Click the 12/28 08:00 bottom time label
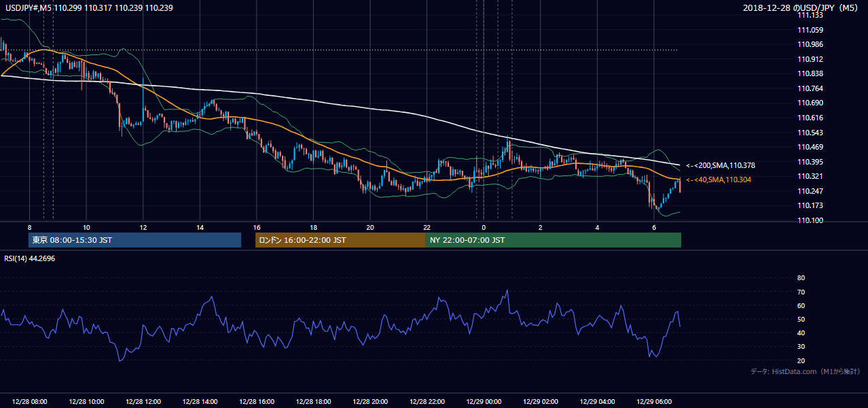Viewport: 868px width, 408px height. click(30, 402)
